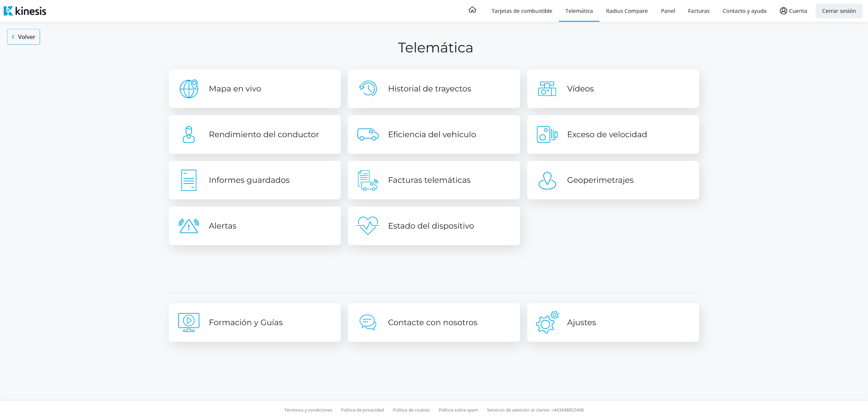Open the Alertas warning triangle icon

(189, 226)
